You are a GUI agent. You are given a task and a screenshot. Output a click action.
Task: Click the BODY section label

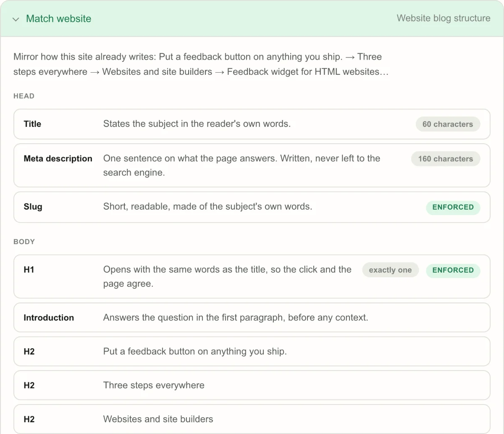tap(24, 242)
